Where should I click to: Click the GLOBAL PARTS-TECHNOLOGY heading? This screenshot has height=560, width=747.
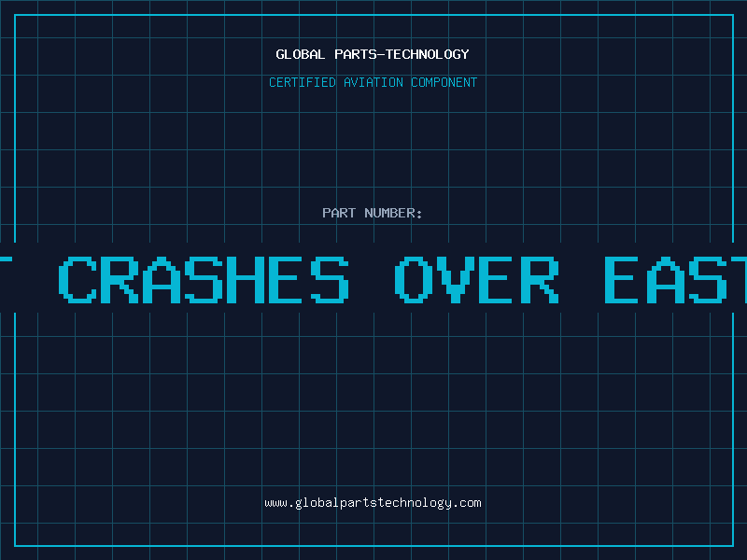point(373,54)
